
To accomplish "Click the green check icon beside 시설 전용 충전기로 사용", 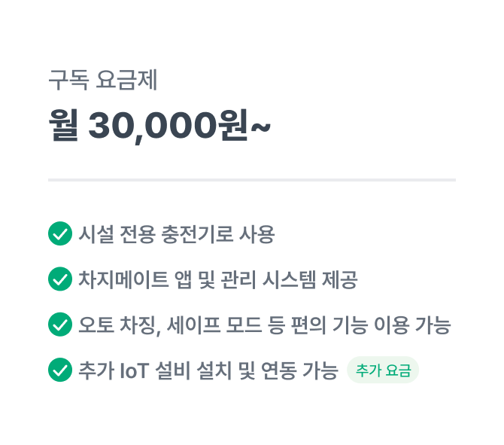I will tap(60, 233).
